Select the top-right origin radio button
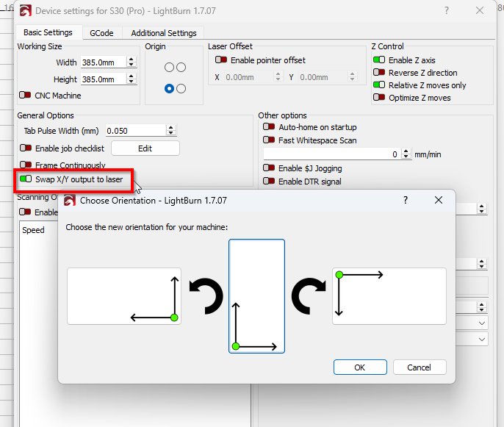Viewport: 504px width, 427px height. pos(181,67)
